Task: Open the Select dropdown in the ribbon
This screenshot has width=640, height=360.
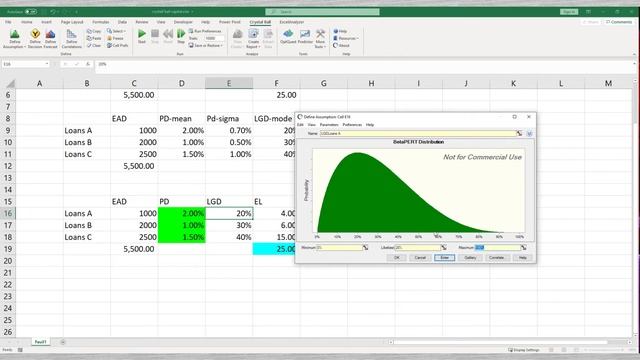Action: (116, 31)
